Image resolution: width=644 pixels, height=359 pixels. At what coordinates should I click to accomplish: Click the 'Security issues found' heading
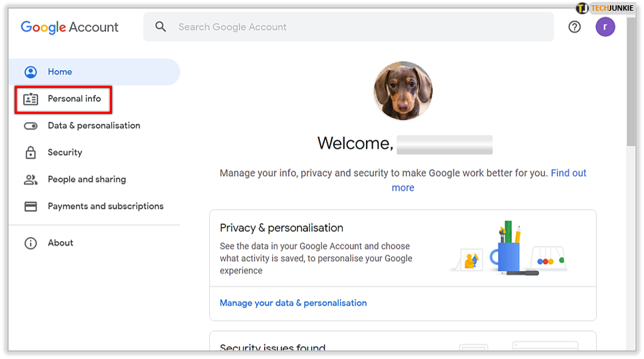pos(273,347)
